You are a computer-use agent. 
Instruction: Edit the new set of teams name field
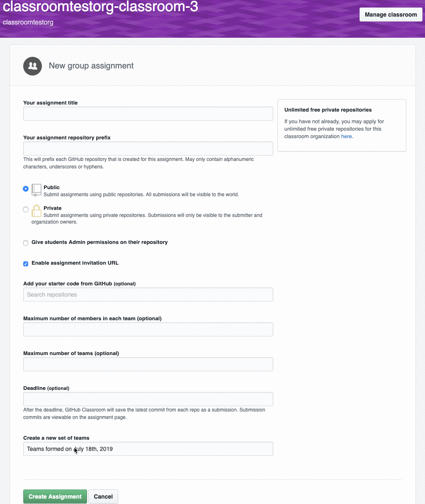(148, 449)
